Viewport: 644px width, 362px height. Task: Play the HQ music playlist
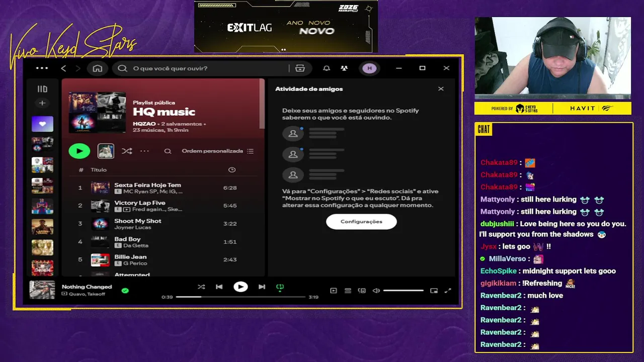click(x=79, y=151)
